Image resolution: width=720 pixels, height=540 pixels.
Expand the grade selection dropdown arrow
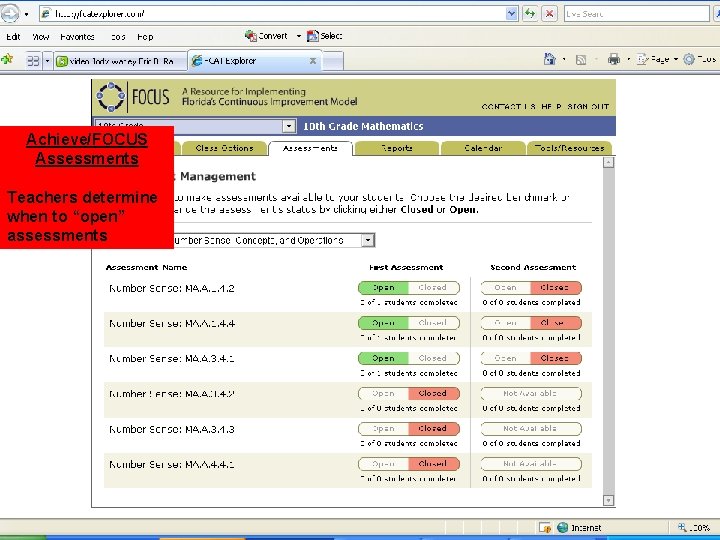(289, 126)
